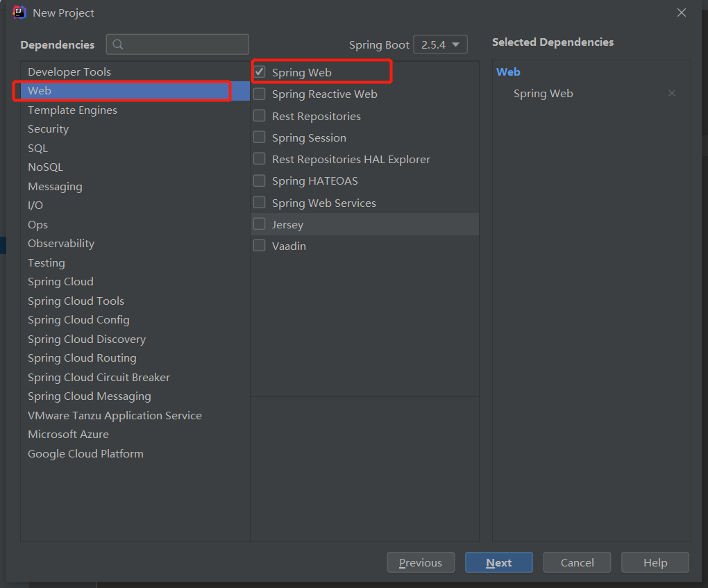
Task: Proceed with the Next button
Action: [x=499, y=562]
